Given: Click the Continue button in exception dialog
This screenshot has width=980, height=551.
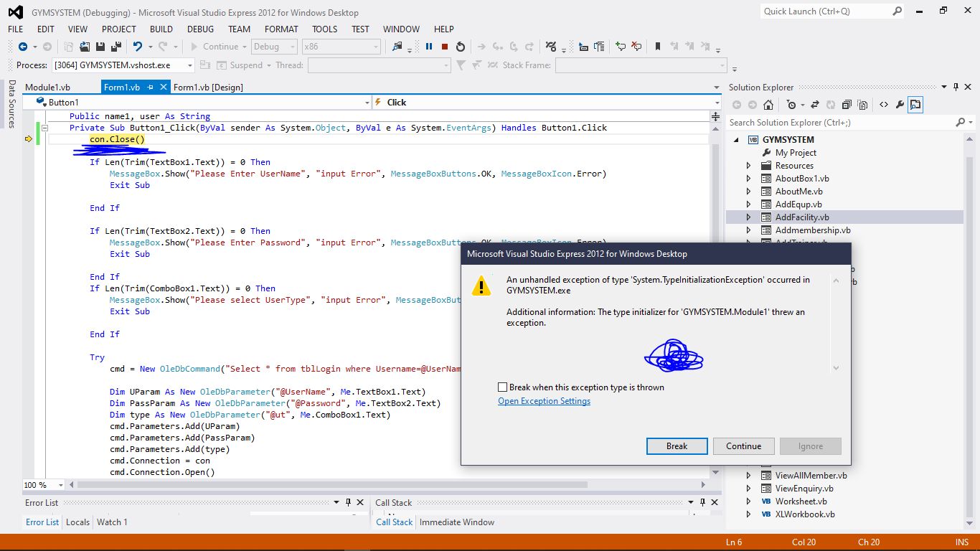Looking at the screenshot, I should coord(743,446).
